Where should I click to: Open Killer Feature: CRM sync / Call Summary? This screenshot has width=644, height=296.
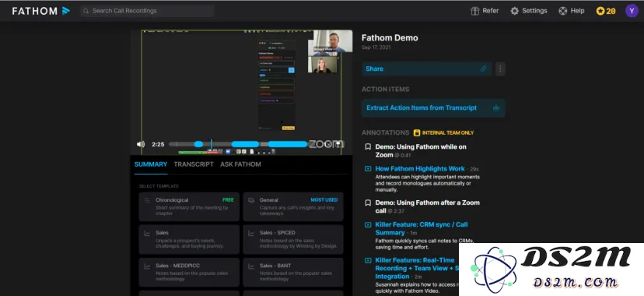422,228
